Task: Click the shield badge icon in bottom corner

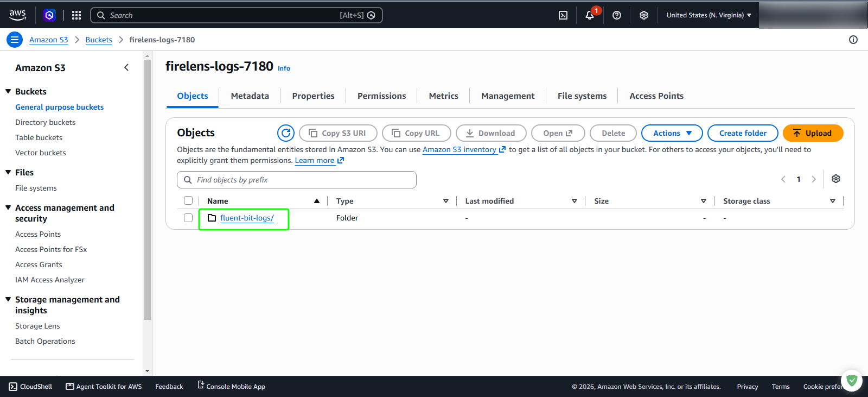Action: pyautogui.click(x=852, y=381)
